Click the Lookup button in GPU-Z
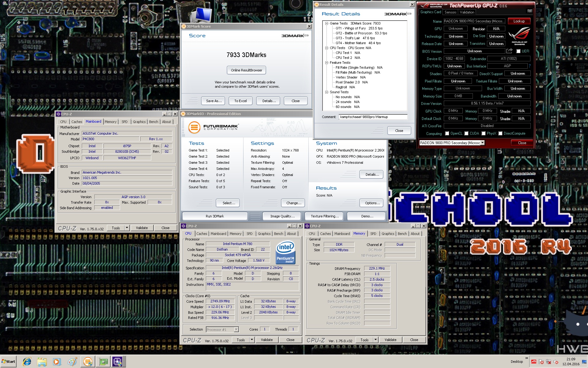 pyautogui.click(x=519, y=21)
